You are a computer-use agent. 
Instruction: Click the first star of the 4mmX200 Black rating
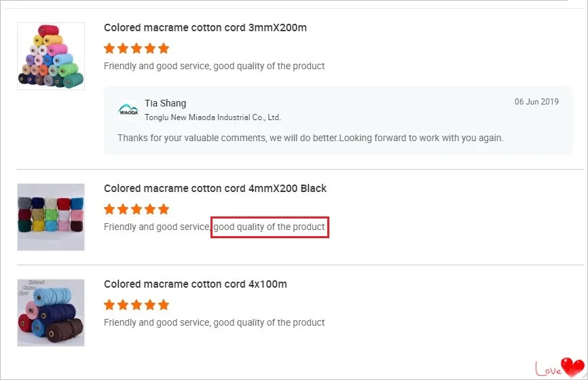click(x=109, y=210)
